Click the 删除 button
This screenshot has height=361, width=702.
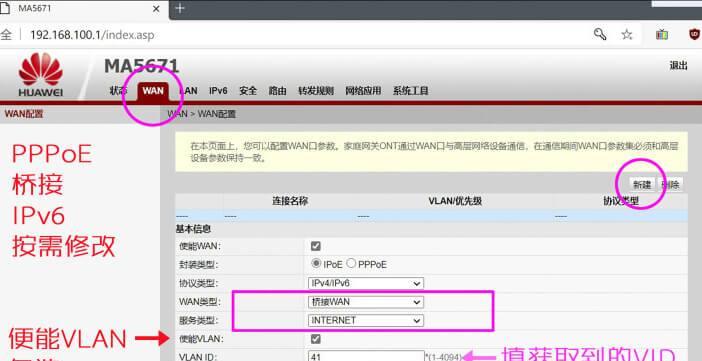(x=670, y=185)
